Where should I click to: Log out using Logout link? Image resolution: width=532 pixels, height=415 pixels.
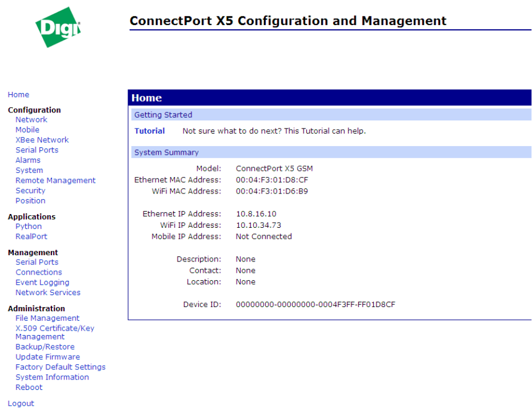click(x=21, y=404)
